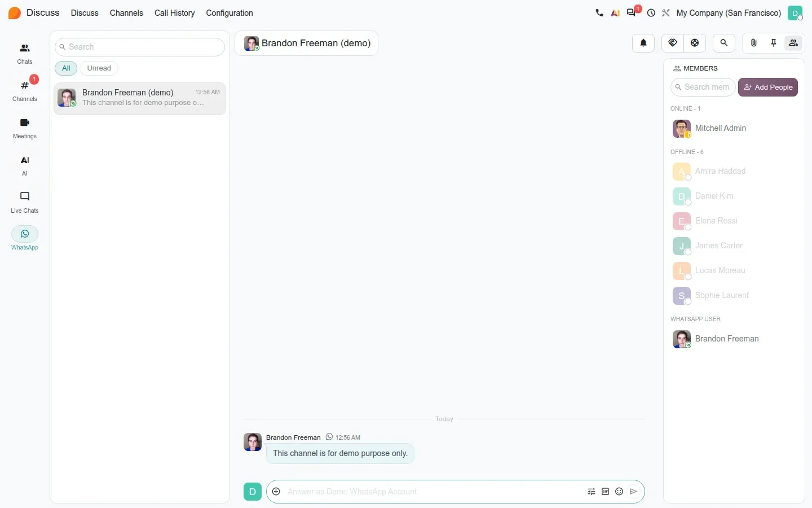Search messages with the magnifier button
The height and width of the screenshot is (508, 812).
pos(724,43)
